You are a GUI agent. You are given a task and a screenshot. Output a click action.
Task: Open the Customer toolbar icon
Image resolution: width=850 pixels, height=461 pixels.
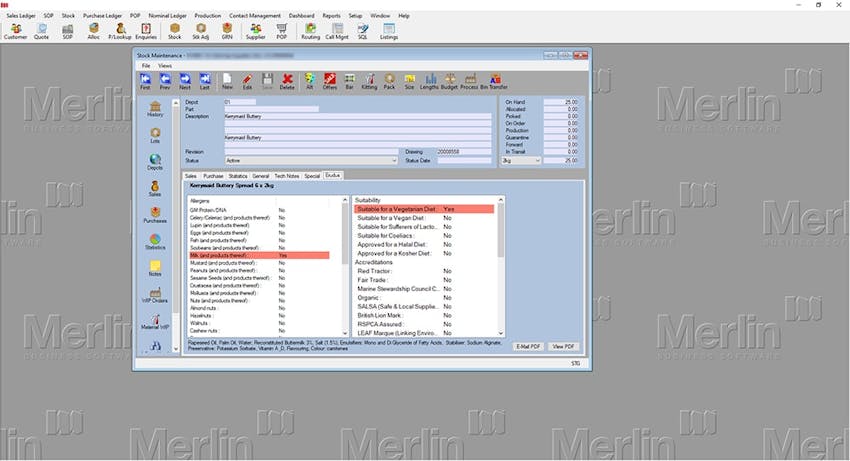coord(15,31)
